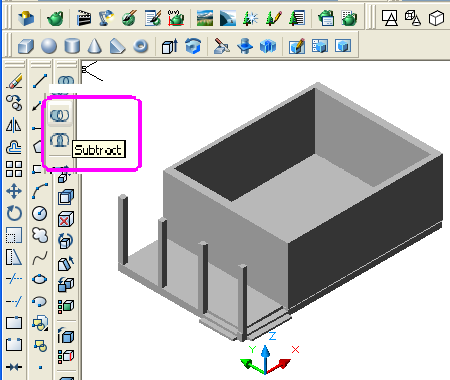Click Landscape Edit tree with pencil icon
The height and width of the screenshot is (380, 450).
(x=273, y=18)
